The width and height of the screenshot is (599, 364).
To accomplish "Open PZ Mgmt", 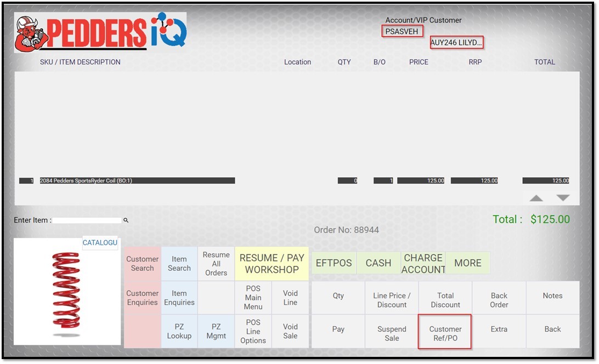I will coord(216,331).
